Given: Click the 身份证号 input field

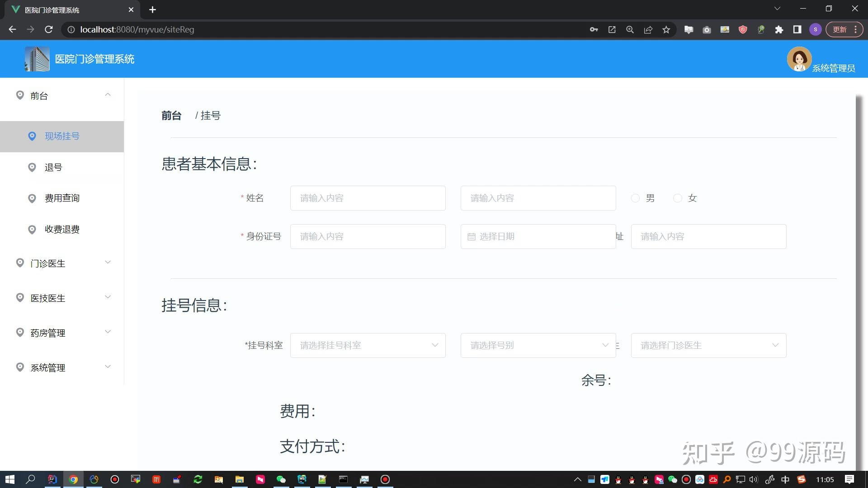Looking at the screenshot, I should coord(368,237).
